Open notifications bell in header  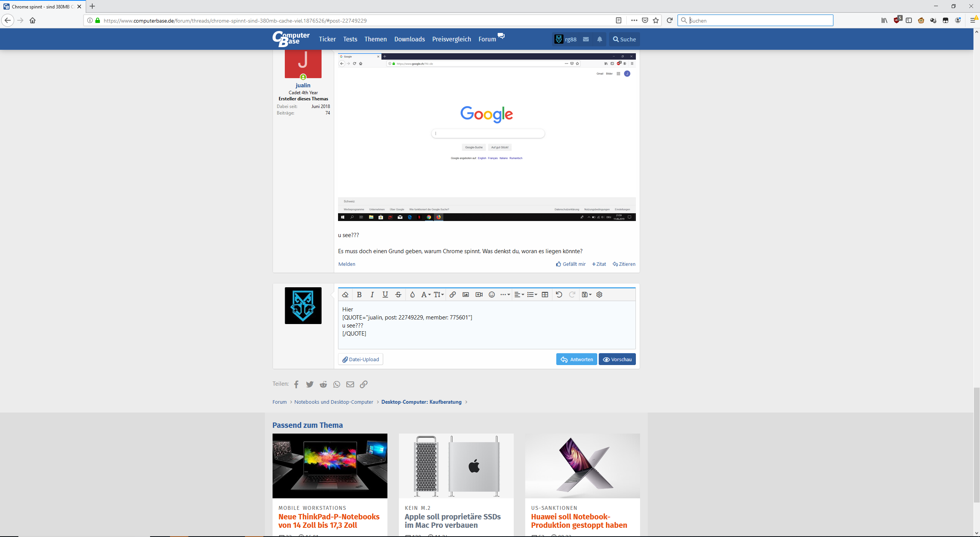click(x=599, y=39)
